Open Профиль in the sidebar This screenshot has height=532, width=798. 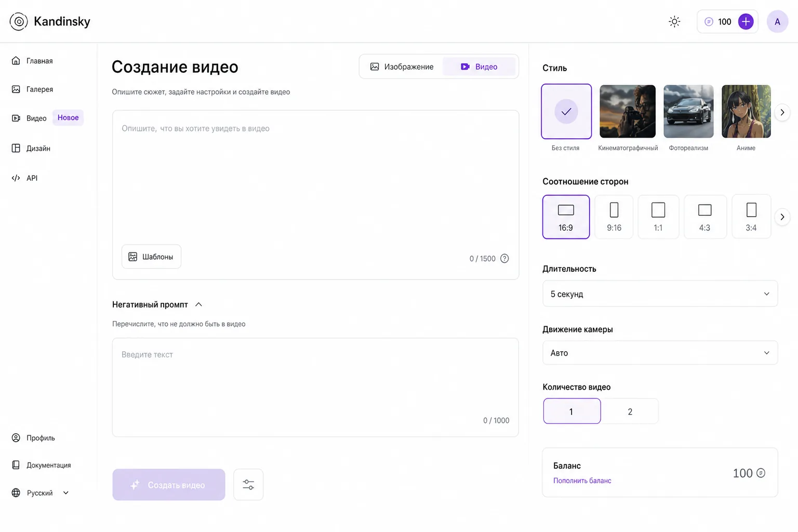[x=33, y=438]
